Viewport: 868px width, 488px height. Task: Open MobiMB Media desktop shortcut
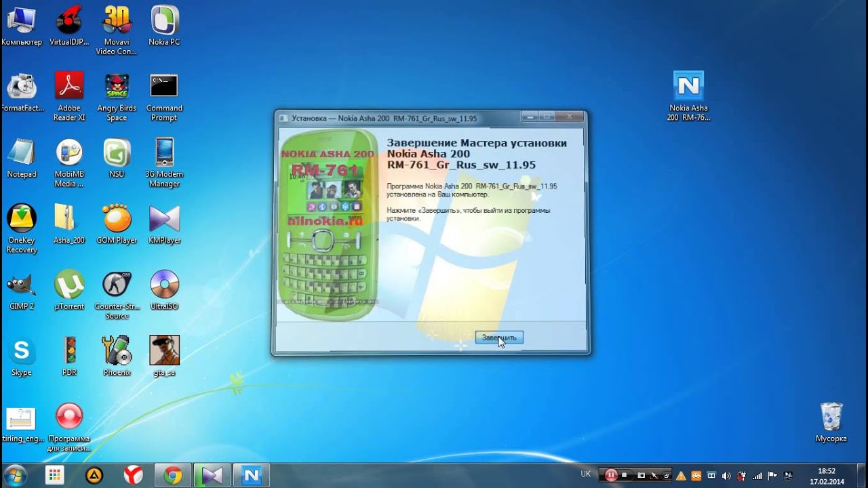(69, 163)
